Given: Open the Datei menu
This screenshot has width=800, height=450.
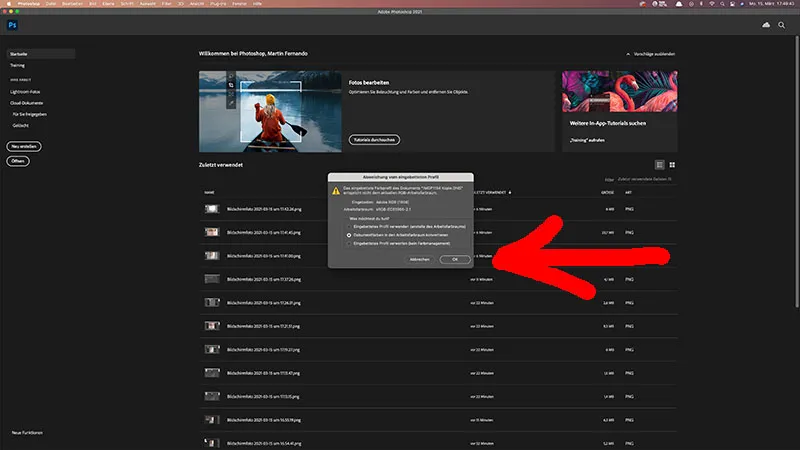Looking at the screenshot, I should point(51,4).
